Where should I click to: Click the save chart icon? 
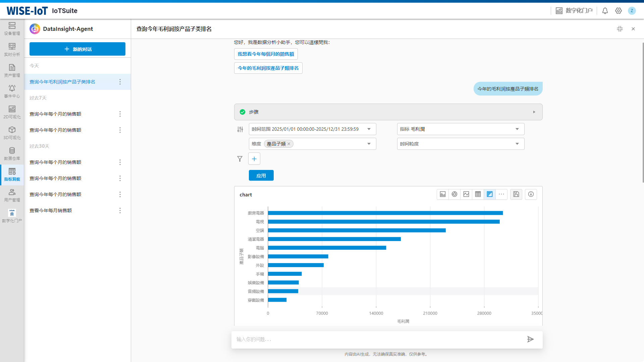pos(516,194)
